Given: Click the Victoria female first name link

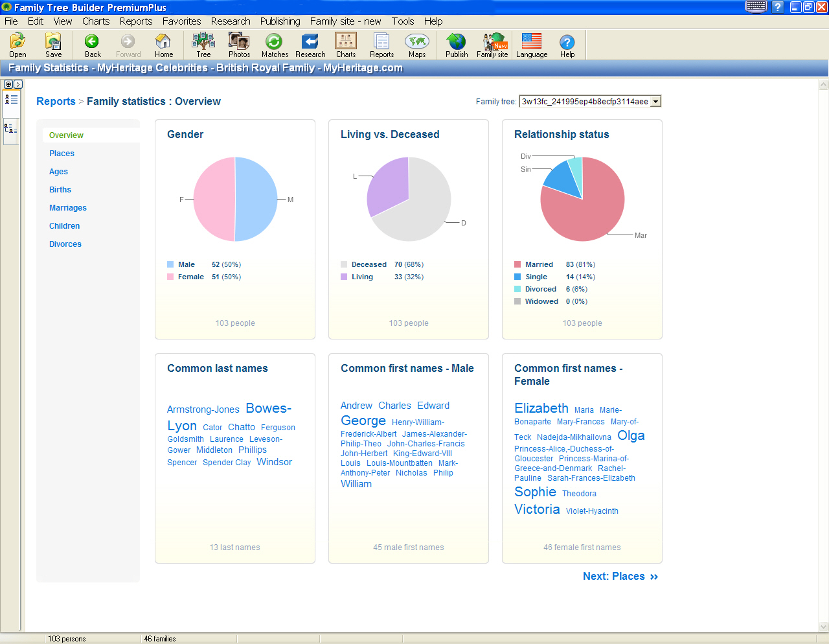Looking at the screenshot, I should [537, 509].
